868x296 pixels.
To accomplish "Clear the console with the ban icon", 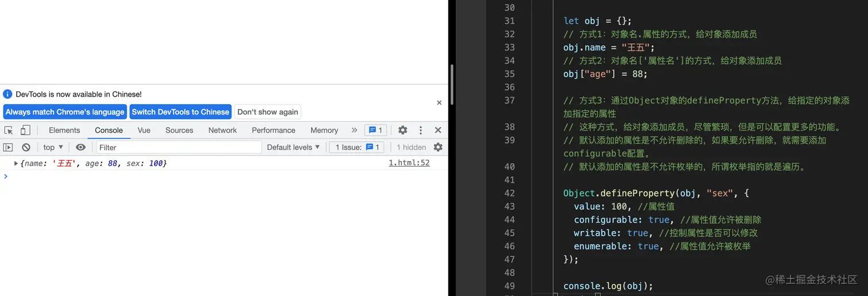I will click(26, 148).
